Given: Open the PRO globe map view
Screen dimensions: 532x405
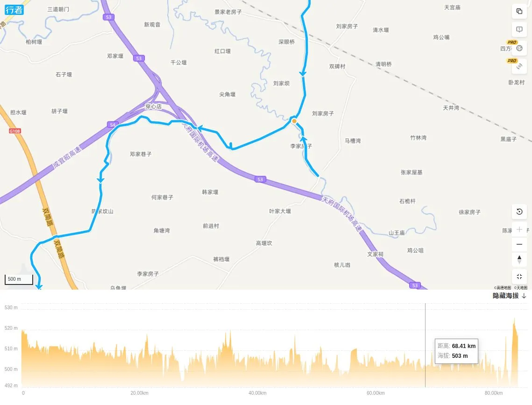Looking at the screenshot, I should pyautogui.click(x=519, y=48).
